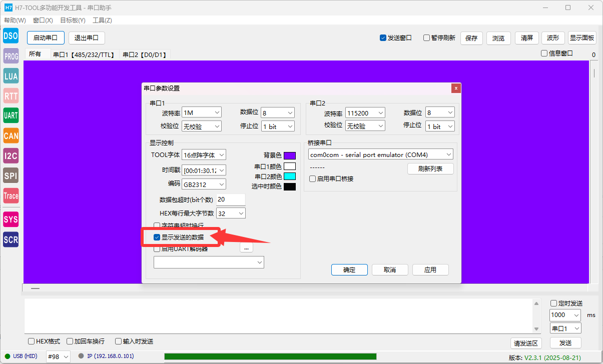Toggle the 暂停刷新 checkbox
603x364 pixels.
[x=427, y=38]
